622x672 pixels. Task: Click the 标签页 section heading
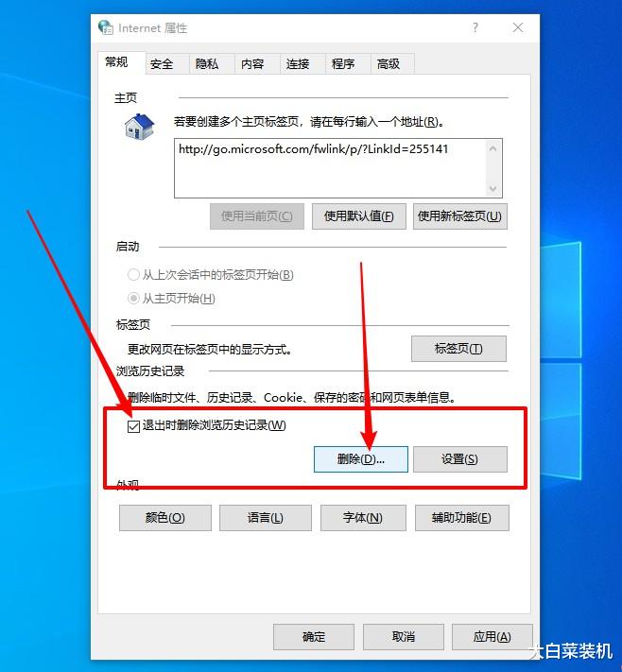[133, 324]
